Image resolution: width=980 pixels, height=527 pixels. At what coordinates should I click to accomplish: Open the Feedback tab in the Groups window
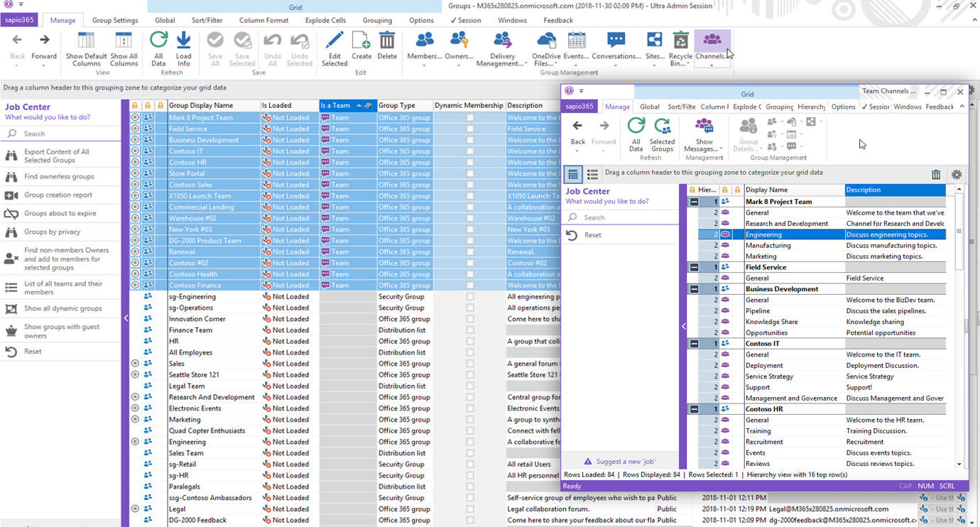coord(558,21)
